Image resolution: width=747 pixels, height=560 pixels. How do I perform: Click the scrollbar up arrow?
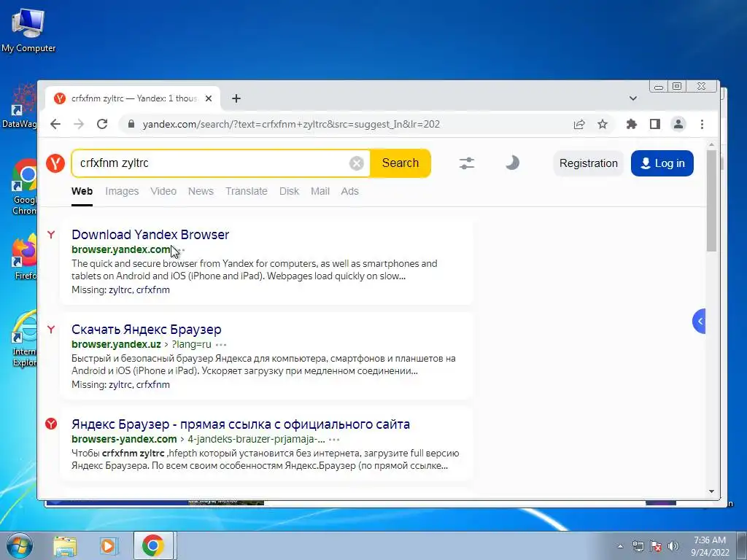click(x=711, y=144)
